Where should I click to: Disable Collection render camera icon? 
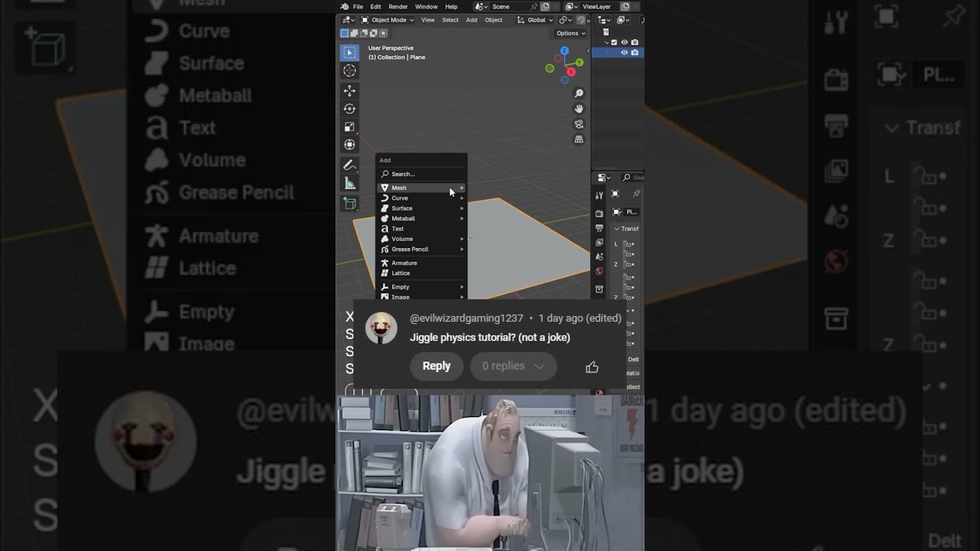[x=635, y=43]
